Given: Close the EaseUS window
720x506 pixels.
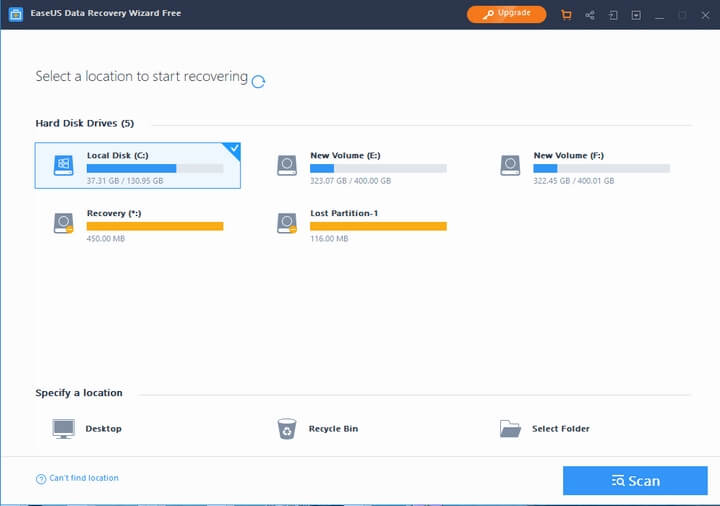Looking at the screenshot, I should point(706,16).
